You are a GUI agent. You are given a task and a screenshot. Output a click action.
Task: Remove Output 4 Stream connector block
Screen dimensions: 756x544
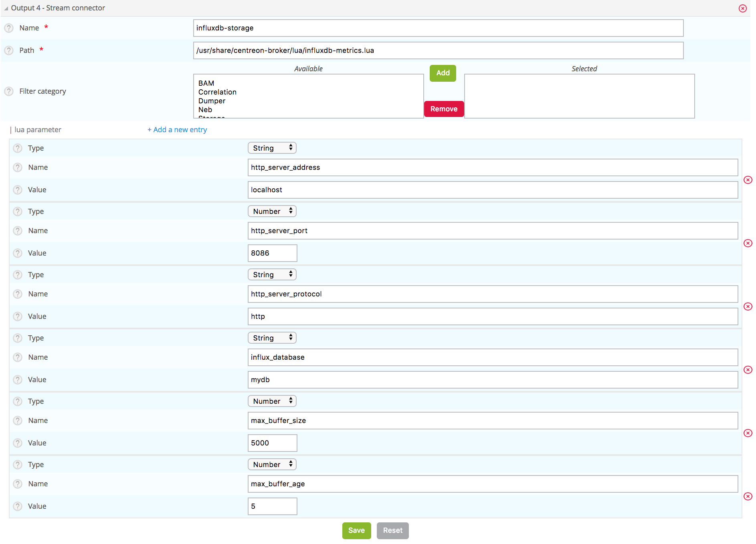[742, 8]
